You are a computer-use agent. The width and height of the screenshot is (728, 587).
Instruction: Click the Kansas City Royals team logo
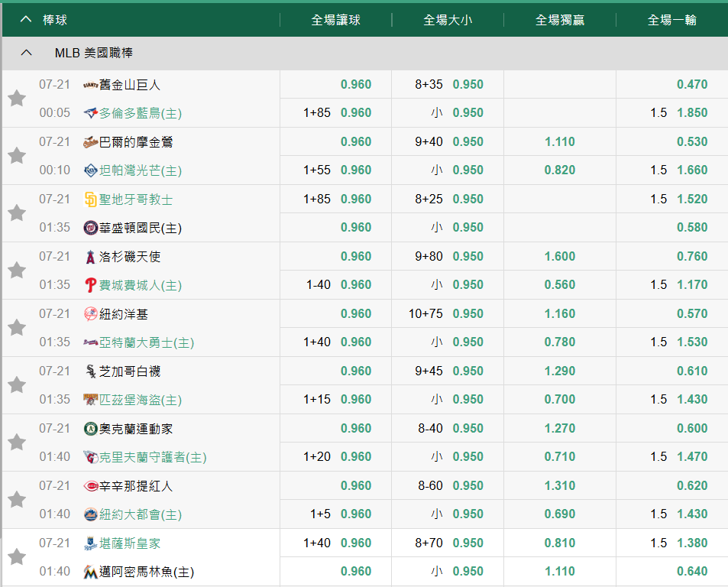[91, 543]
